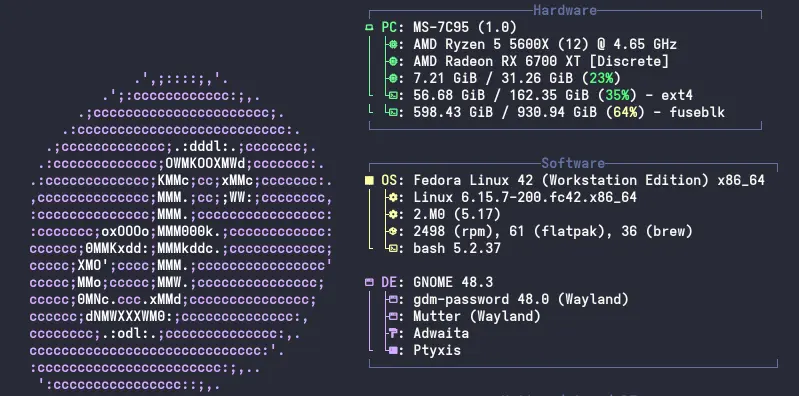Click the yellow OS square icon
Screen dimensions: 799x396
(369, 180)
